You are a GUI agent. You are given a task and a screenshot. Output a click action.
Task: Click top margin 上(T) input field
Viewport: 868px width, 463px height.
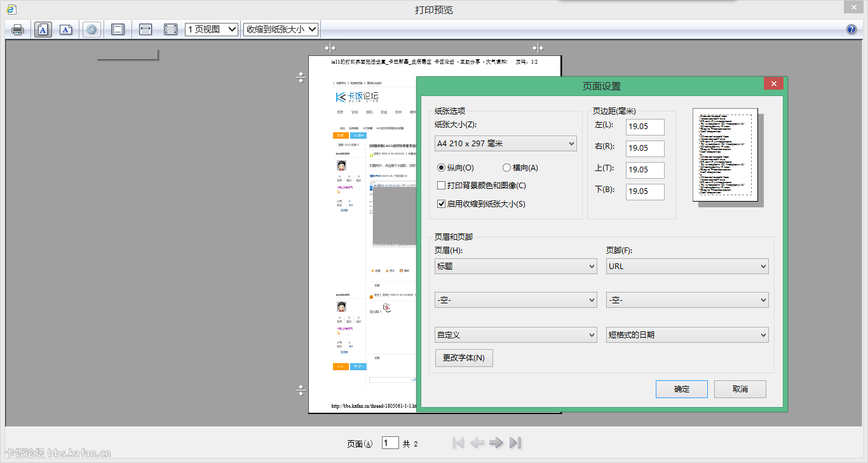tap(645, 170)
